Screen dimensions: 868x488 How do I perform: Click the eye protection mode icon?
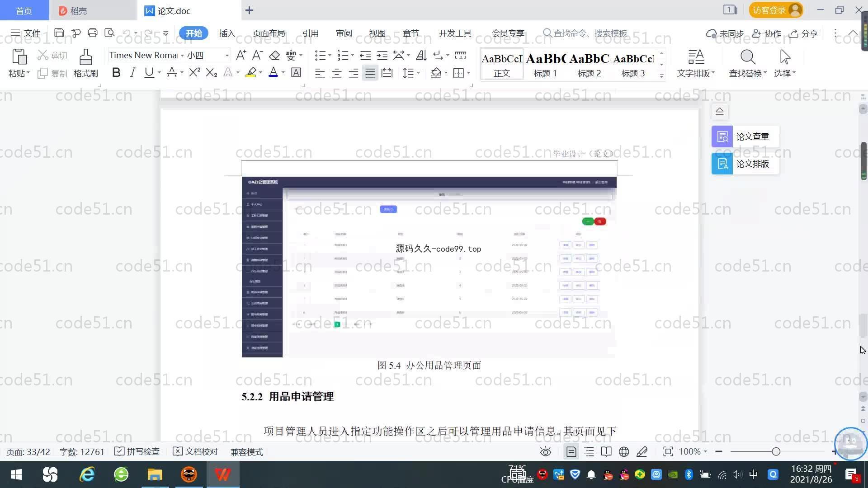546,451
